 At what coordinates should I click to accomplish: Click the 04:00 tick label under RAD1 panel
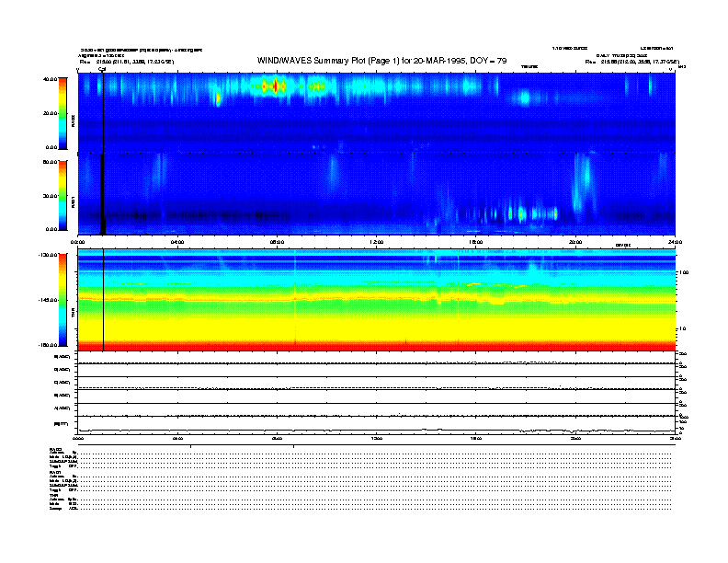click(177, 242)
